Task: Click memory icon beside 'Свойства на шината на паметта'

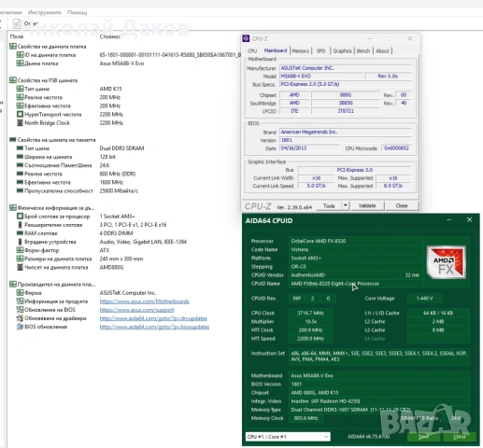Action: pos(13,140)
